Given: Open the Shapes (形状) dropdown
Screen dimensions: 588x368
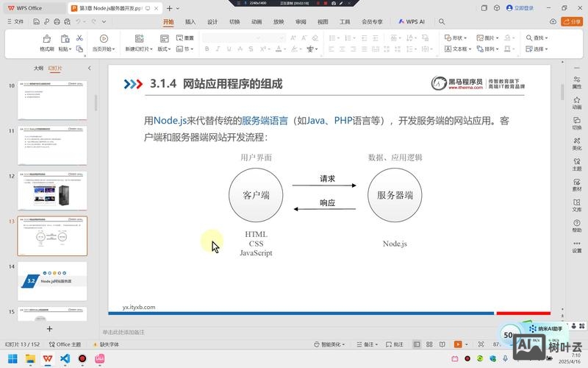Looking at the screenshot, I should pyautogui.click(x=456, y=38).
